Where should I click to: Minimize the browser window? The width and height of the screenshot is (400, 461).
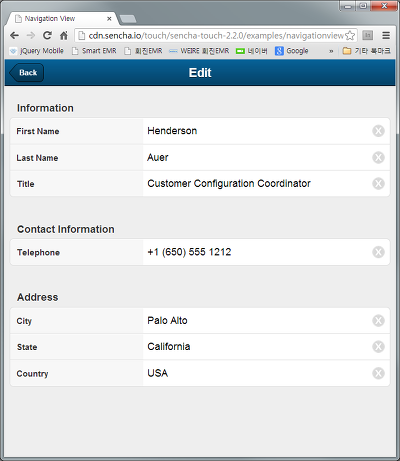[348, 6]
